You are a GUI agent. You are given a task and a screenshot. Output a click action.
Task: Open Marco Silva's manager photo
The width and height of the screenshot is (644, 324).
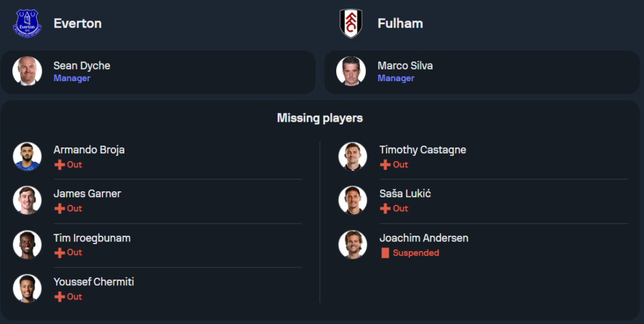[x=351, y=71]
